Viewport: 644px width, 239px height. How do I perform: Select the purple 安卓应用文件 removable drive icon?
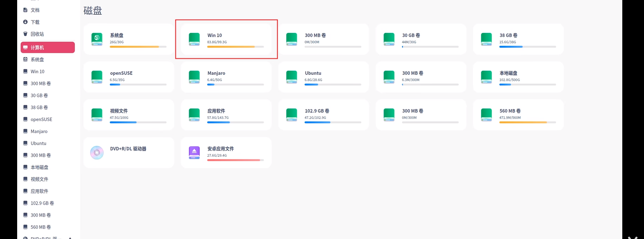[x=194, y=153]
